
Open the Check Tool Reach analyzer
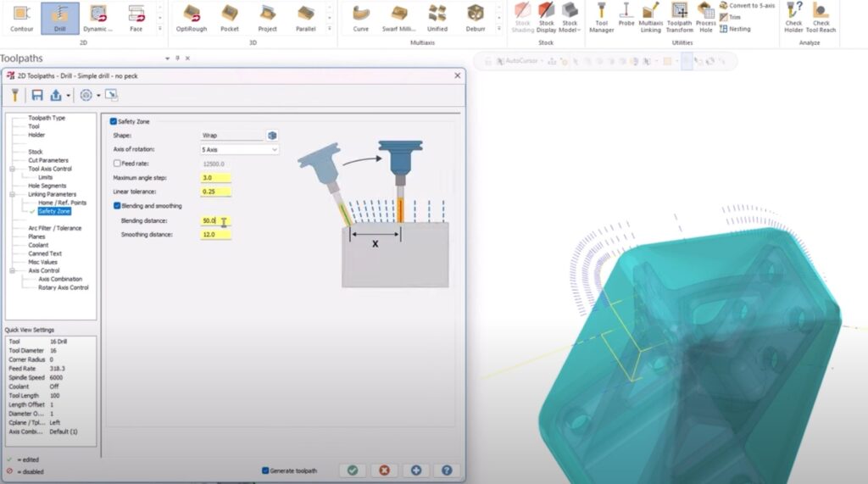pyautogui.click(x=821, y=18)
